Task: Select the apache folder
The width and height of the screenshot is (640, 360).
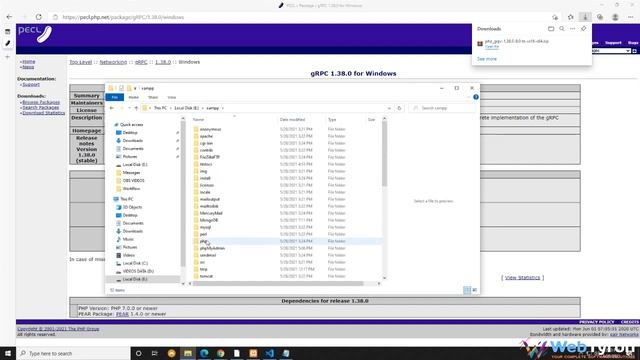Action: (x=206, y=136)
